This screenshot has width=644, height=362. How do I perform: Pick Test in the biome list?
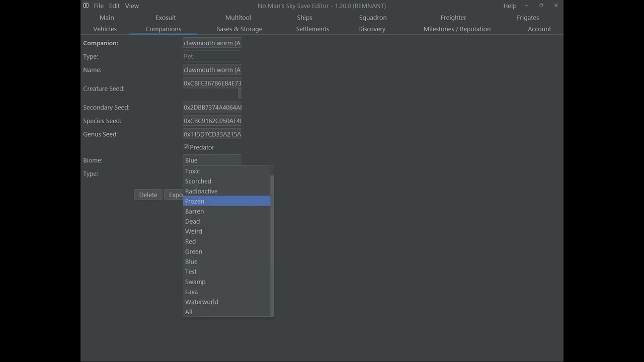click(227, 271)
